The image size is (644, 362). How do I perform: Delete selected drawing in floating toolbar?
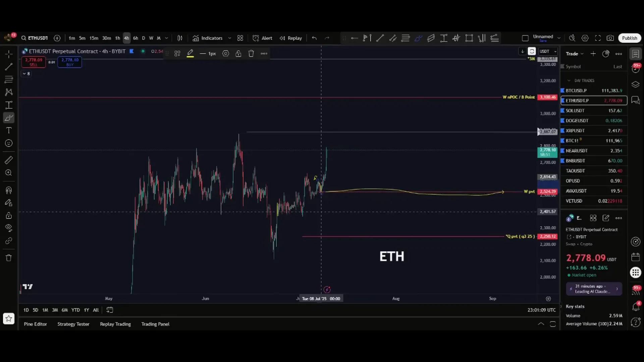point(251,54)
